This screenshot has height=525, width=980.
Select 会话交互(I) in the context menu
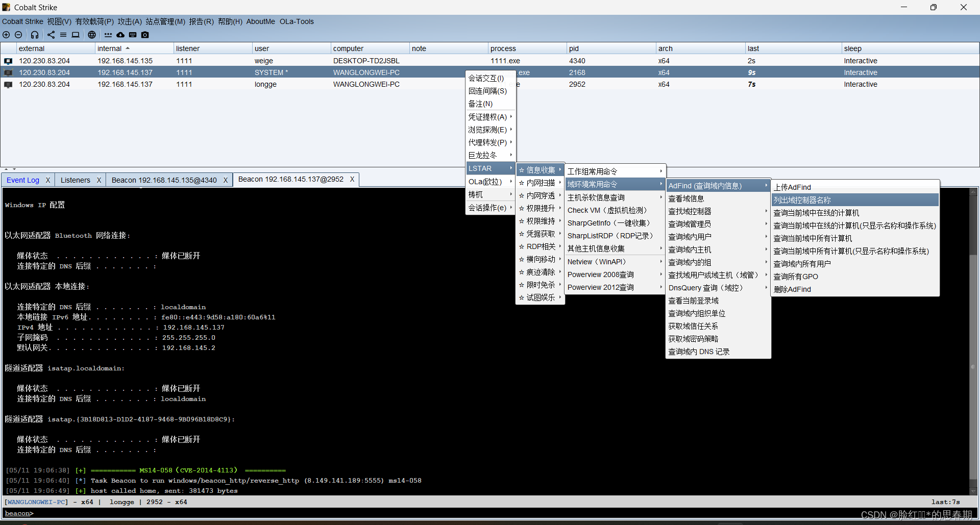[491, 78]
